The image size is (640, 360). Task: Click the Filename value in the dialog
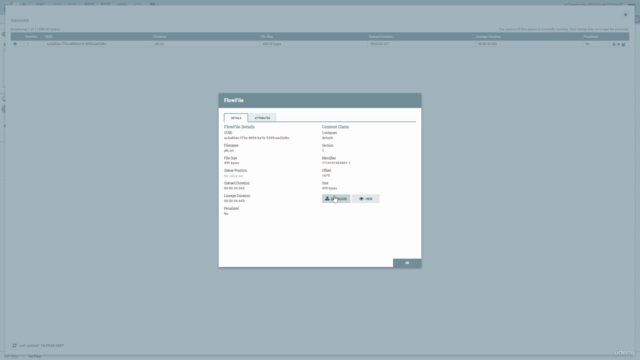229,151
